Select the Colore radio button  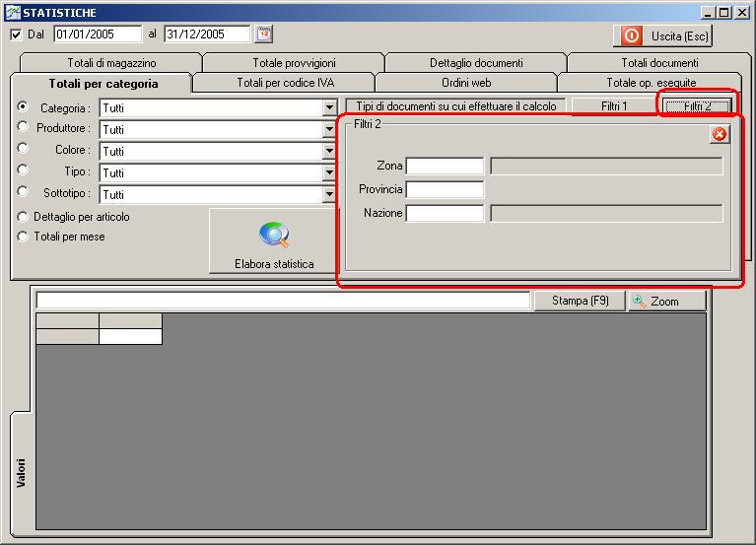tap(23, 148)
